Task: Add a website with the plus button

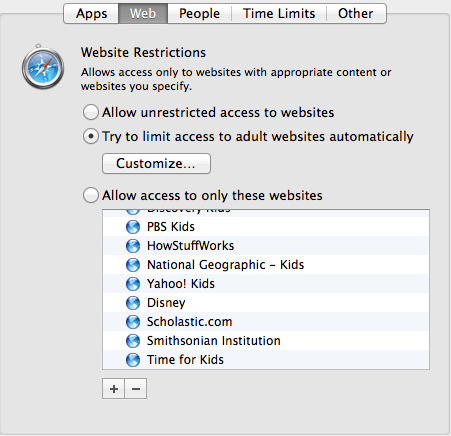Action: (x=113, y=389)
